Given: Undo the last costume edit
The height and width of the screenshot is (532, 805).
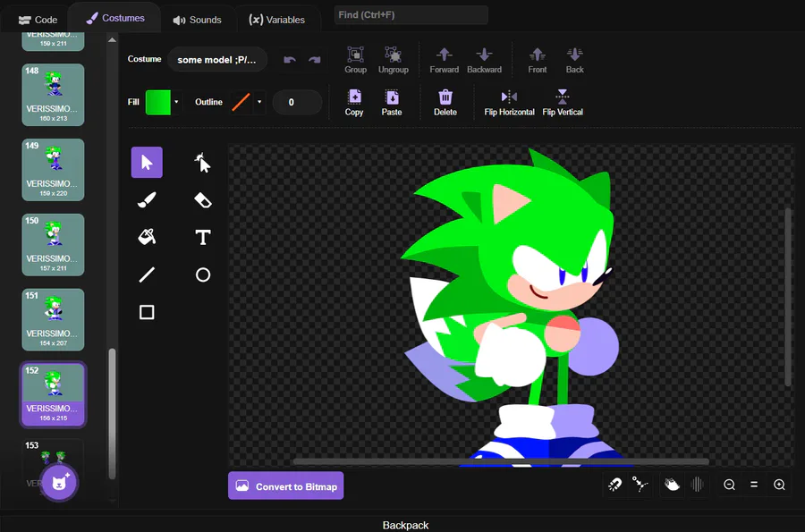Looking at the screenshot, I should click(x=290, y=60).
